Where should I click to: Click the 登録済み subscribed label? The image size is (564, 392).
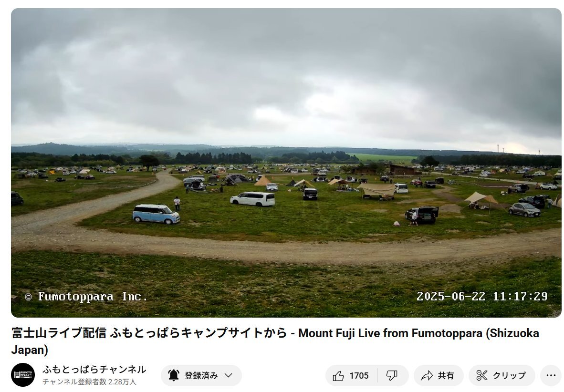click(x=201, y=375)
